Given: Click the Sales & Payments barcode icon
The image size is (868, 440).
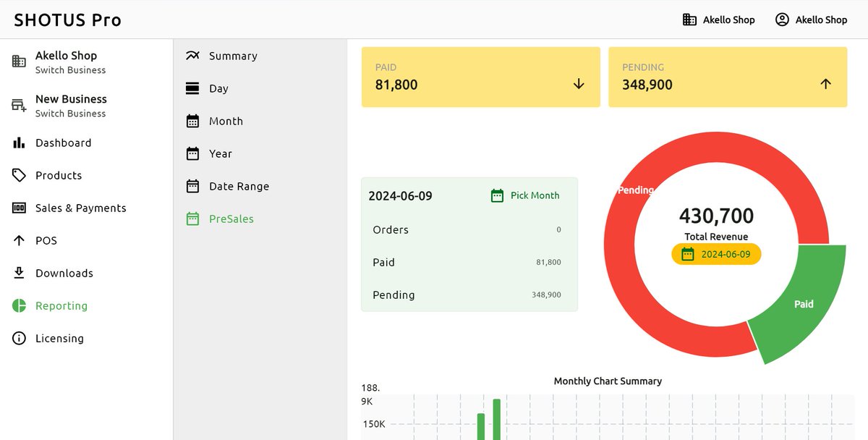Looking at the screenshot, I should click(x=19, y=208).
